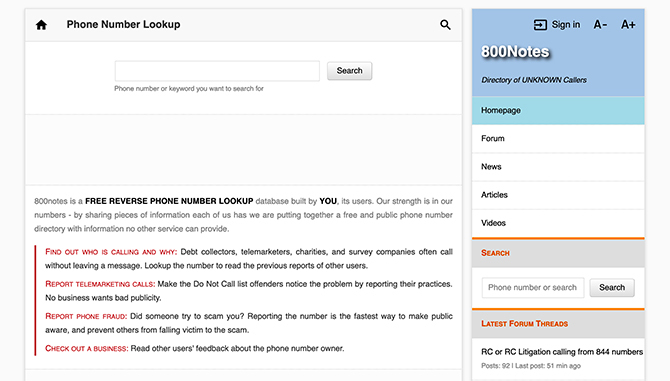Viewport: 670px width, 381px height.
Task: Click the Latest Forum Threads heading
Action: point(525,324)
